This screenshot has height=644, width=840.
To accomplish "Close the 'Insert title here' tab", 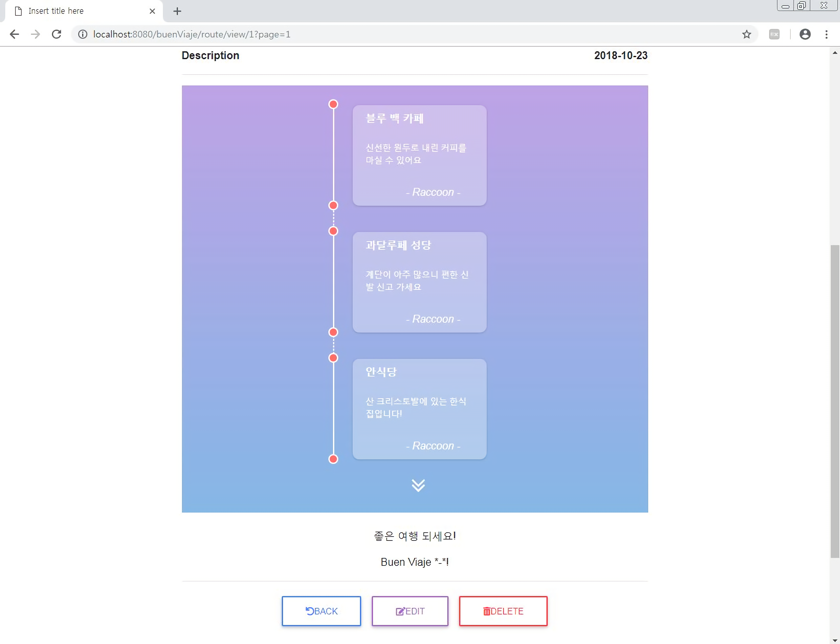I will point(152,11).
